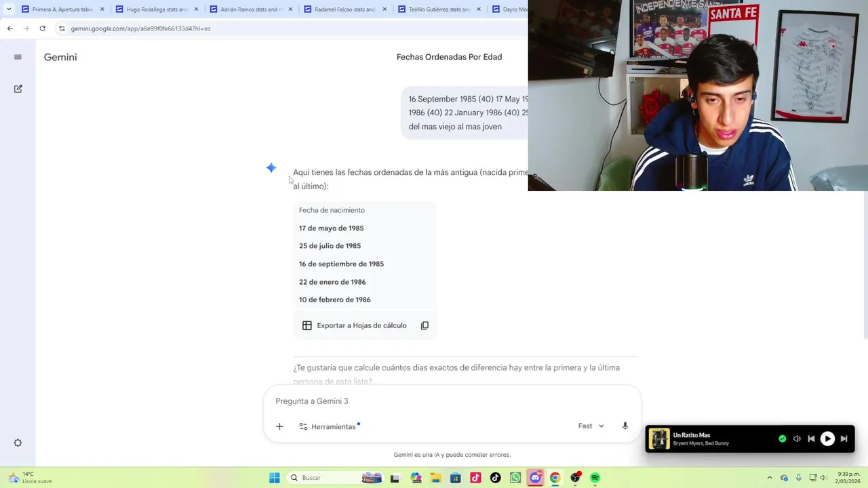Expand the Fast model dropdown
This screenshot has width=868, height=488.
coord(591,426)
